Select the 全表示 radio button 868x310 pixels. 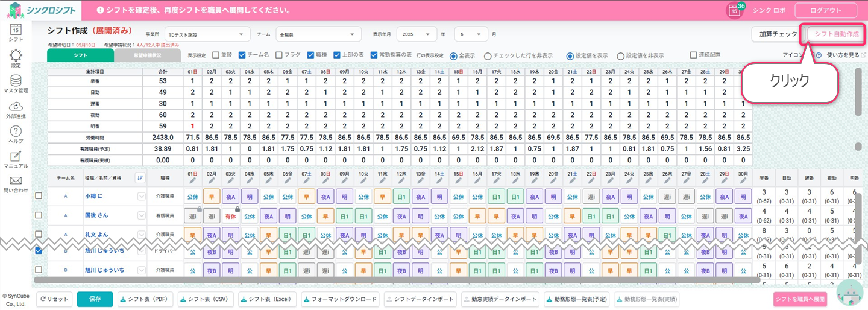[x=453, y=55]
